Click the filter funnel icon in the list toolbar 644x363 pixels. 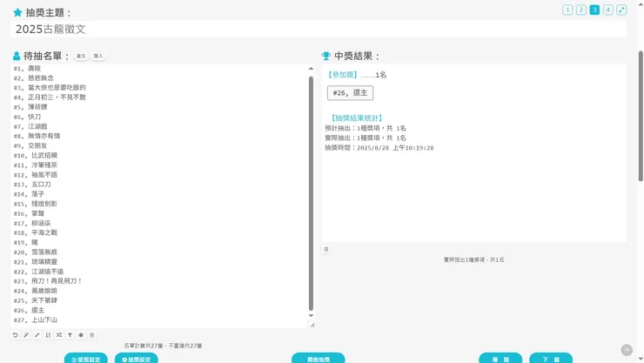pos(70,335)
